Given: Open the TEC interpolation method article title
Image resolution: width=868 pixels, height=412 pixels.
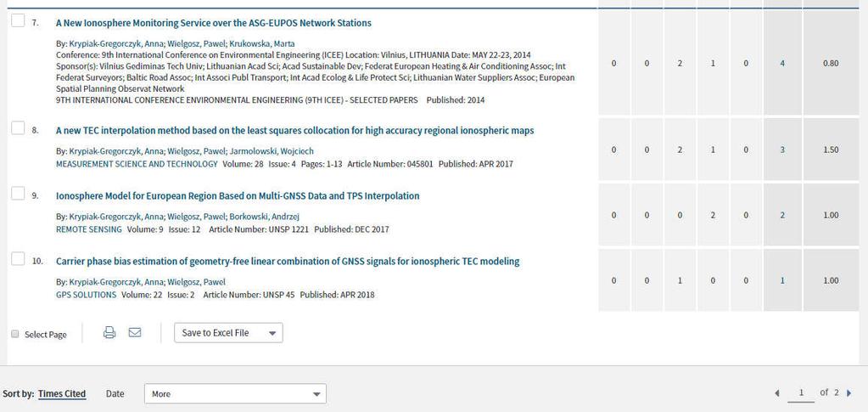Looking at the screenshot, I should click(295, 131).
